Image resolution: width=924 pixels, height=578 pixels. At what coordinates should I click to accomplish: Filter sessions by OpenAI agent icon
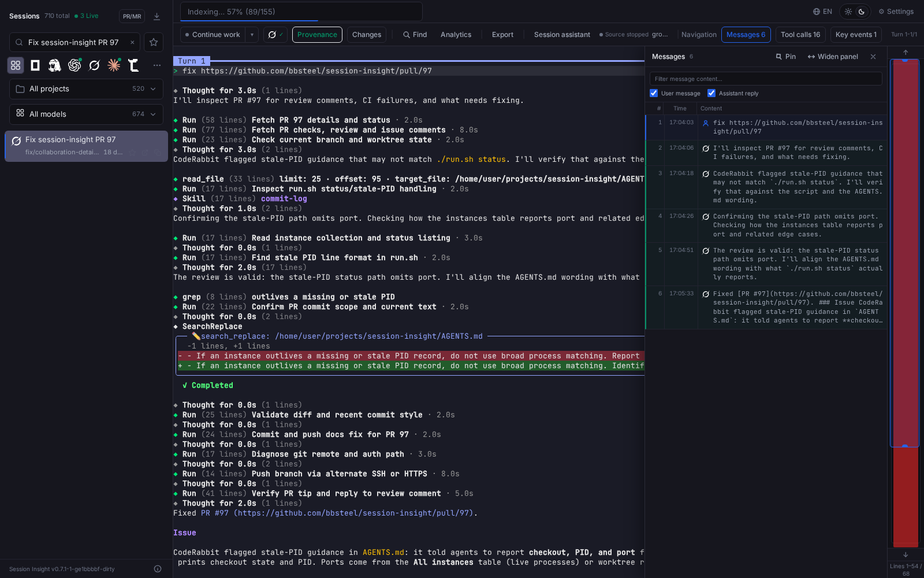(x=74, y=65)
